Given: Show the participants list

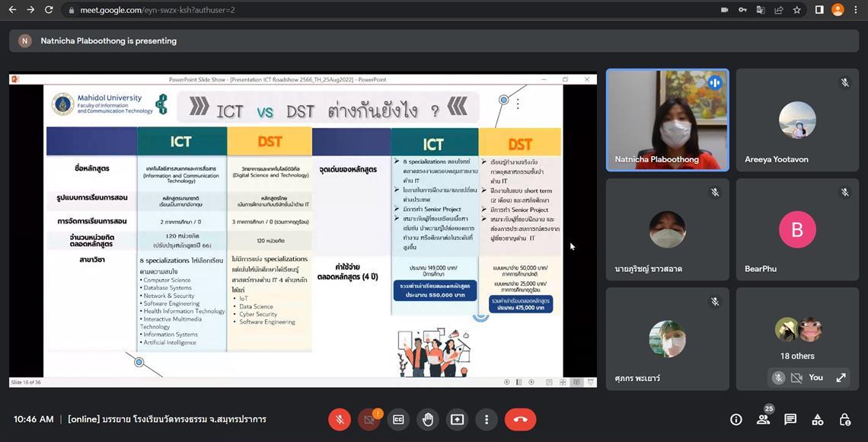Looking at the screenshot, I should [763, 419].
